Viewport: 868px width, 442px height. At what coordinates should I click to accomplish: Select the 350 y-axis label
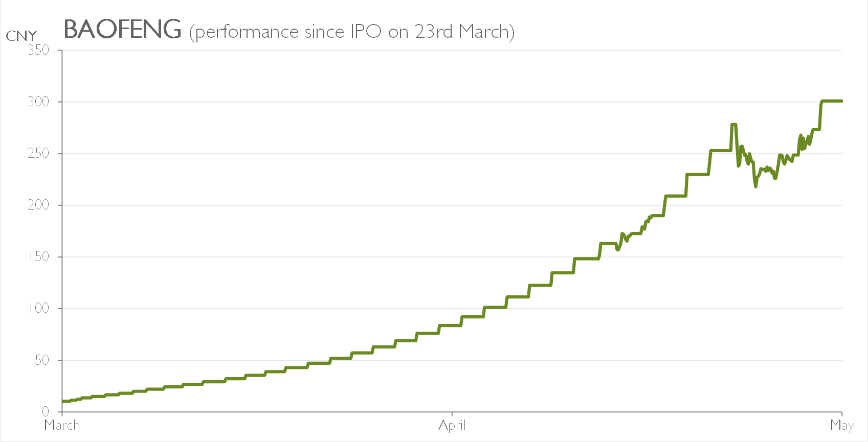tap(38, 50)
